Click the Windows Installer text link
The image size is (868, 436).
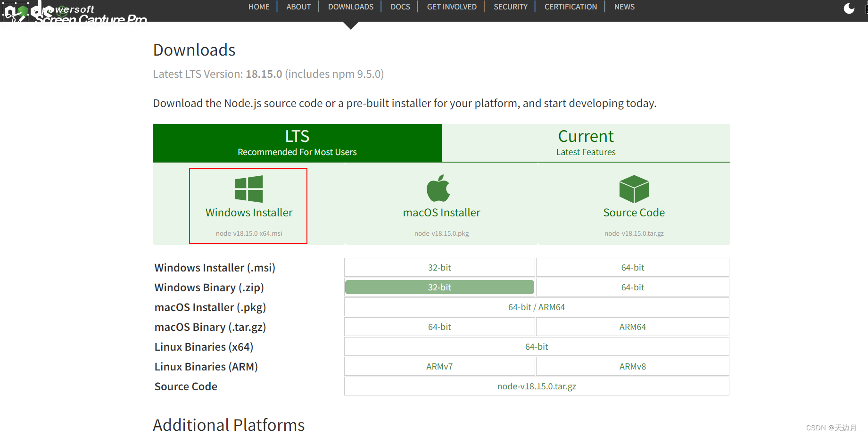(249, 213)
